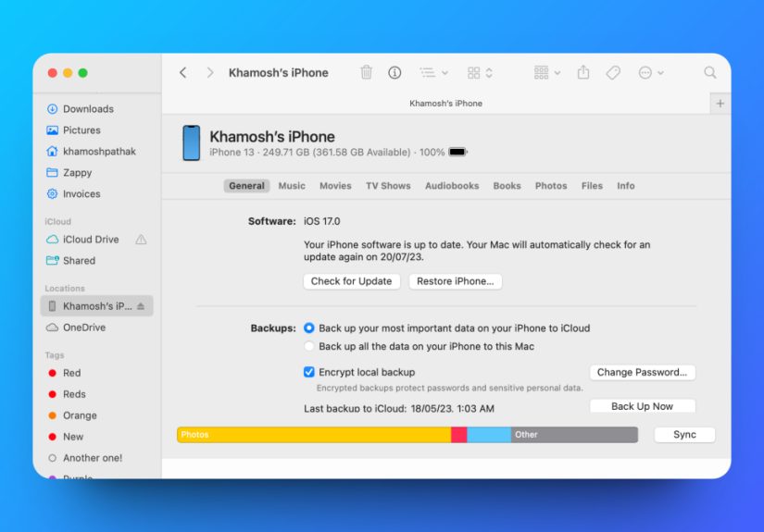Select back up important data to iCloud
Image resolution: width=764 pixels, height=532 pixels.
click(309, 328)
